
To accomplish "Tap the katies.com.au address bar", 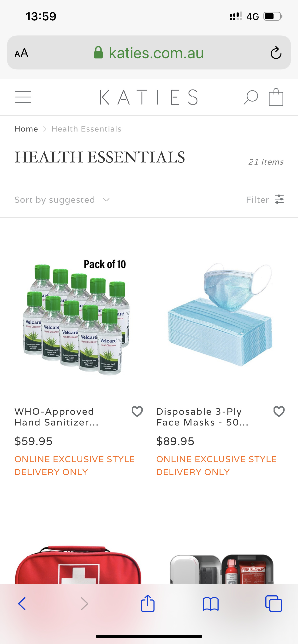I will pos(149,52).
